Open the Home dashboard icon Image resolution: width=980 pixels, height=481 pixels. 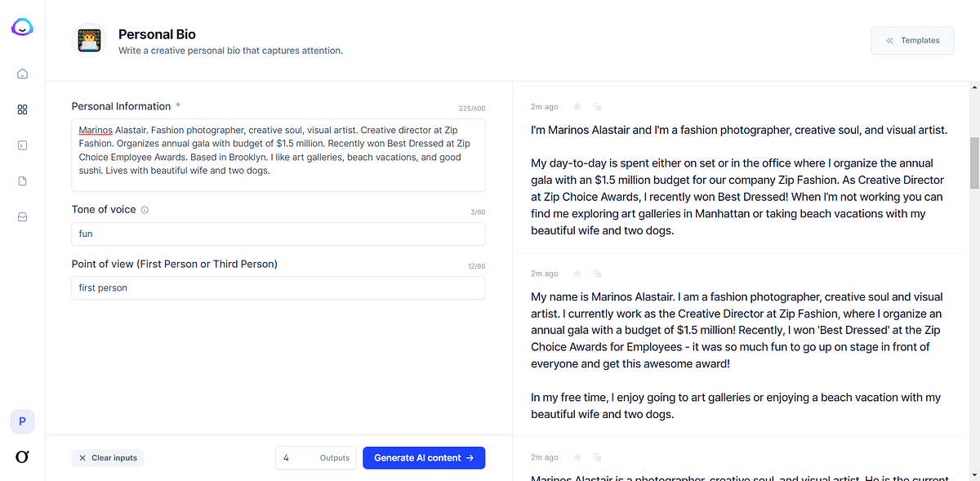pyautogui.click(x=23, y=74)
